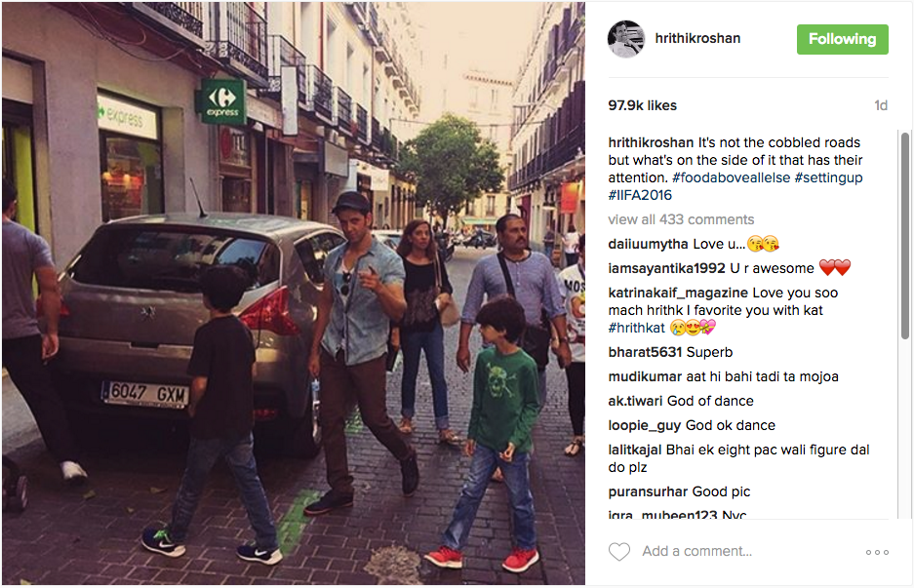Open the three-dot more options menu

(877, 552)
